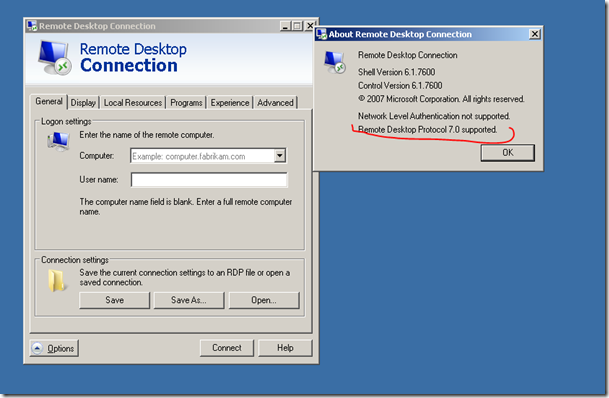Screen dimensions: 609x398
Task: Open the Local Resources tab
Action: click(x=133, y=103)
